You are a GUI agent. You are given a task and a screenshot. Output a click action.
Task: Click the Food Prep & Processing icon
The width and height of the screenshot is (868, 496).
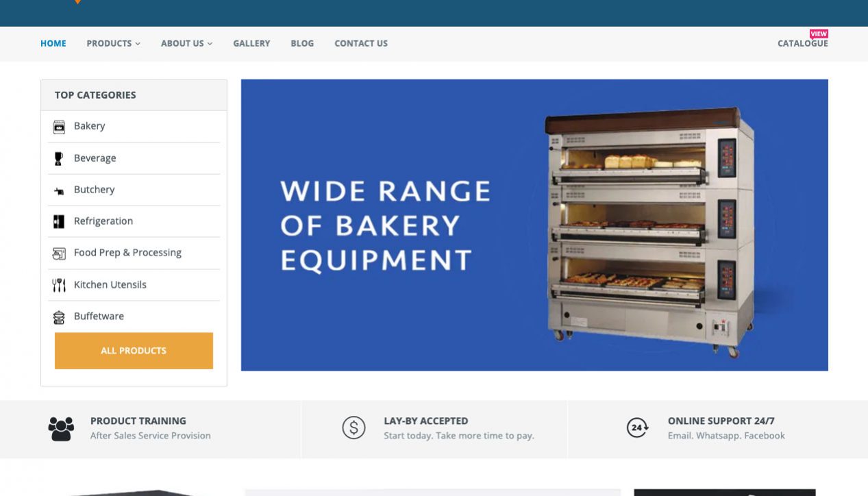[x=59, y=253]
